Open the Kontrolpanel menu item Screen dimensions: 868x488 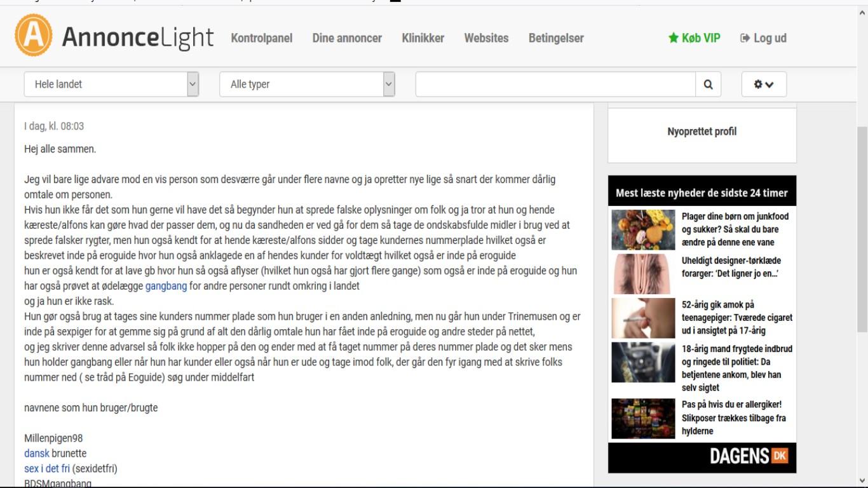click(262, 38)
